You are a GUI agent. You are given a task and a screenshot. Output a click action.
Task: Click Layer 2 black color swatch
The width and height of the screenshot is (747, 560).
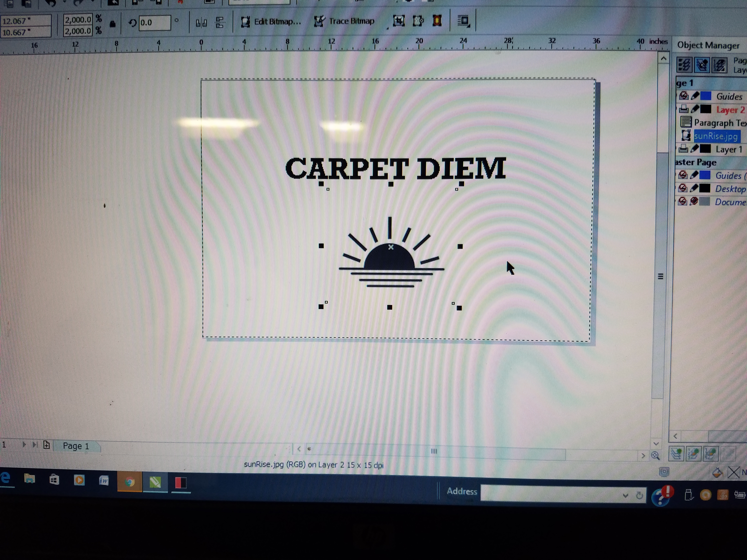[x=705, y=109]
